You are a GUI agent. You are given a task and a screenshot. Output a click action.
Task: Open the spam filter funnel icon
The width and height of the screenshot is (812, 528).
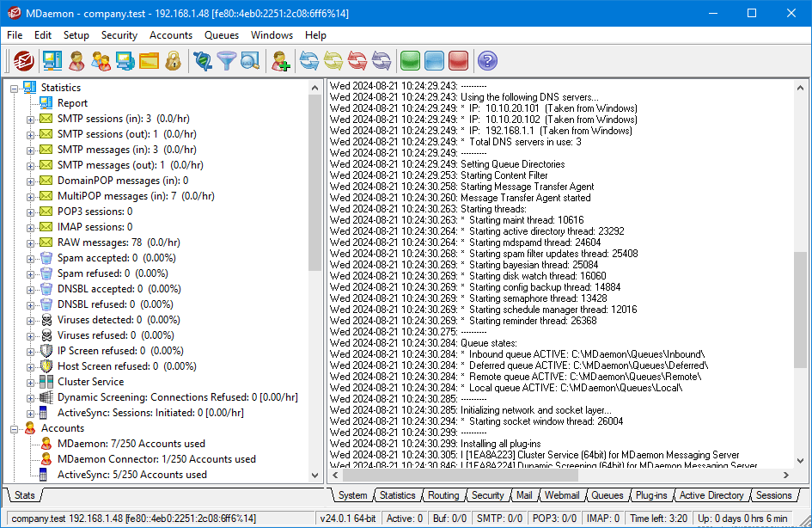[226, 60]
